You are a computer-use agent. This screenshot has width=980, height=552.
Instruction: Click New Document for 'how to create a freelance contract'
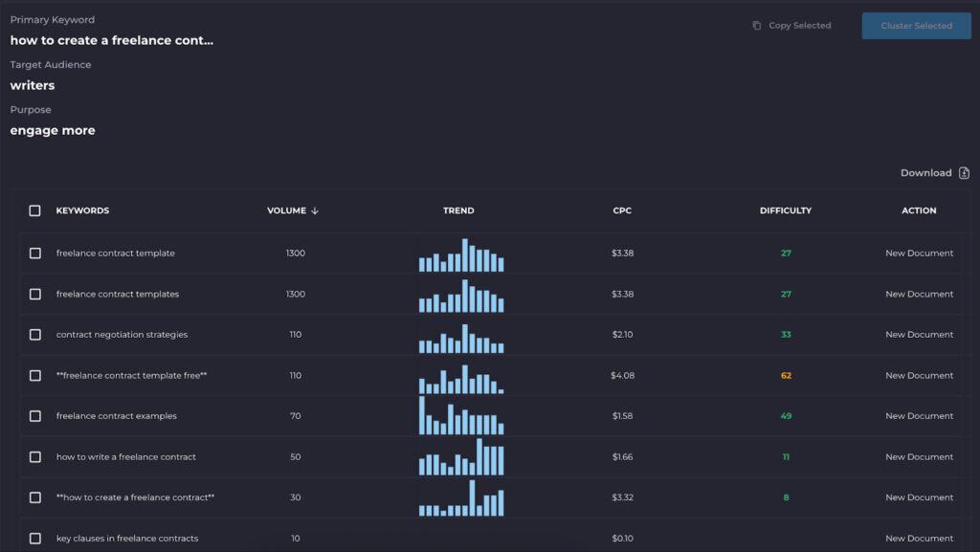919,497
